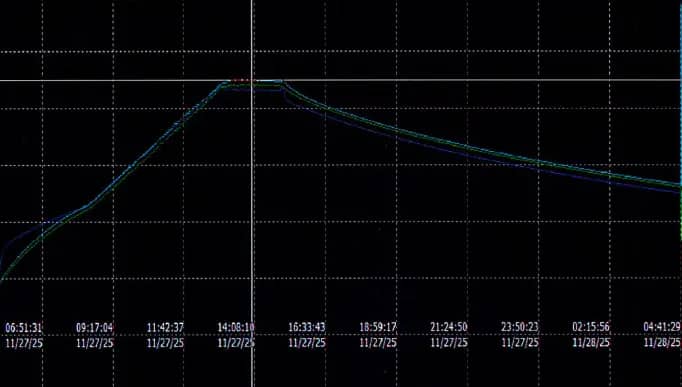This screenshot has width=682, height=387.
Task: Click the 14:08:10 time axis label
Action: pos(236,327)
